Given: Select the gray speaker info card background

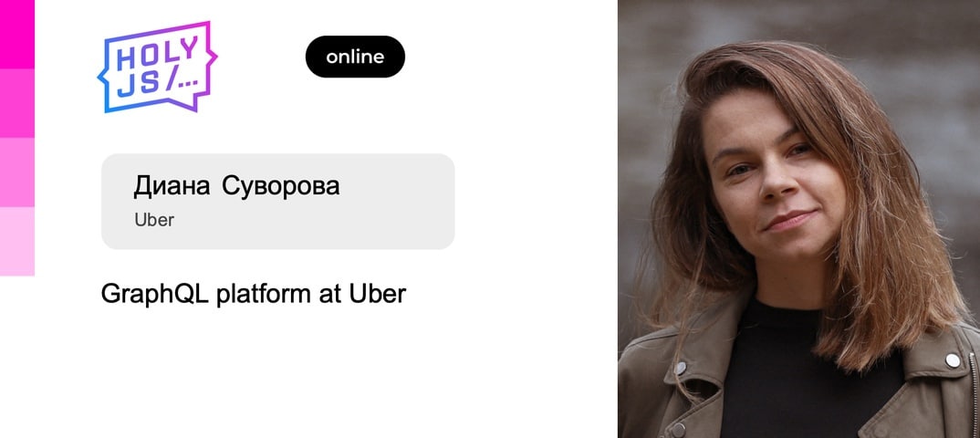Looking at the screenshot, I should pos(278,201).
